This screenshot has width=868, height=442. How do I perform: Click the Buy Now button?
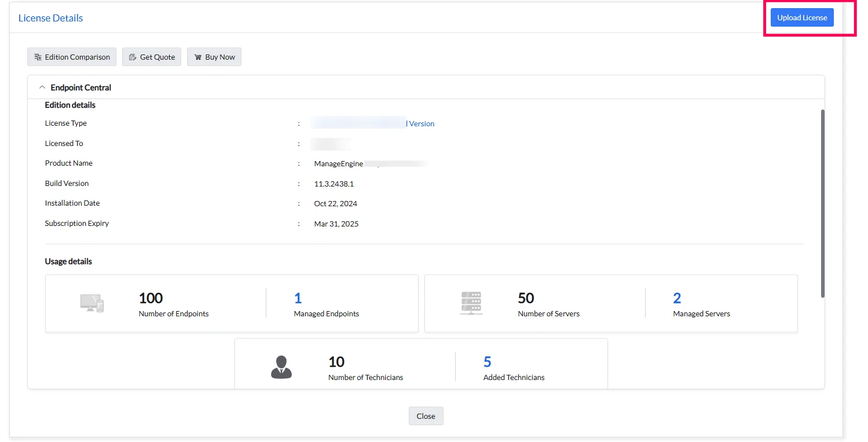click(x=214, y=57)
